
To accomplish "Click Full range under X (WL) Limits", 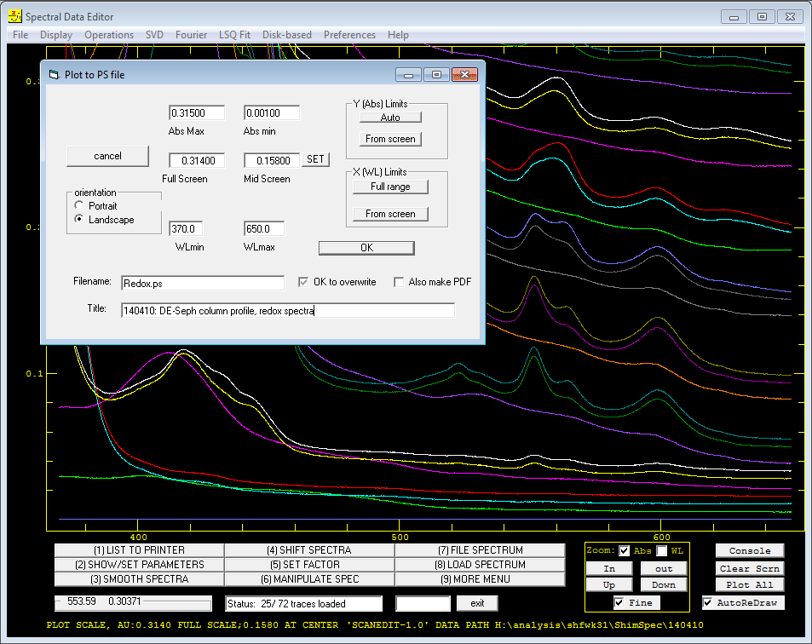I will point(390,187).
